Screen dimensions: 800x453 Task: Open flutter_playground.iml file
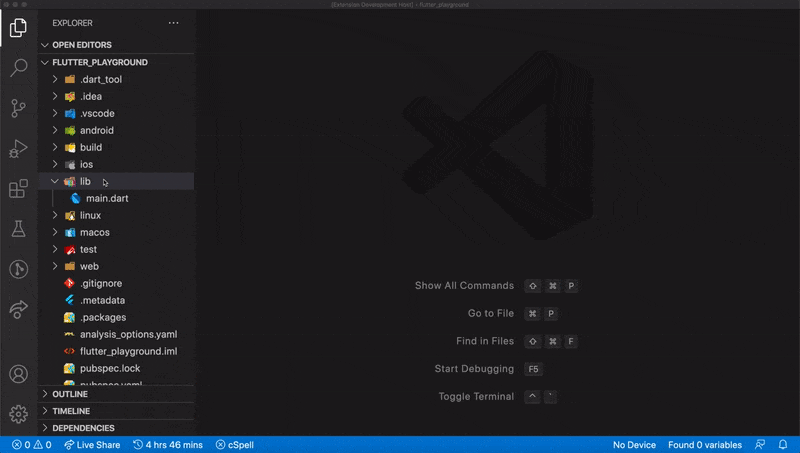116,351
